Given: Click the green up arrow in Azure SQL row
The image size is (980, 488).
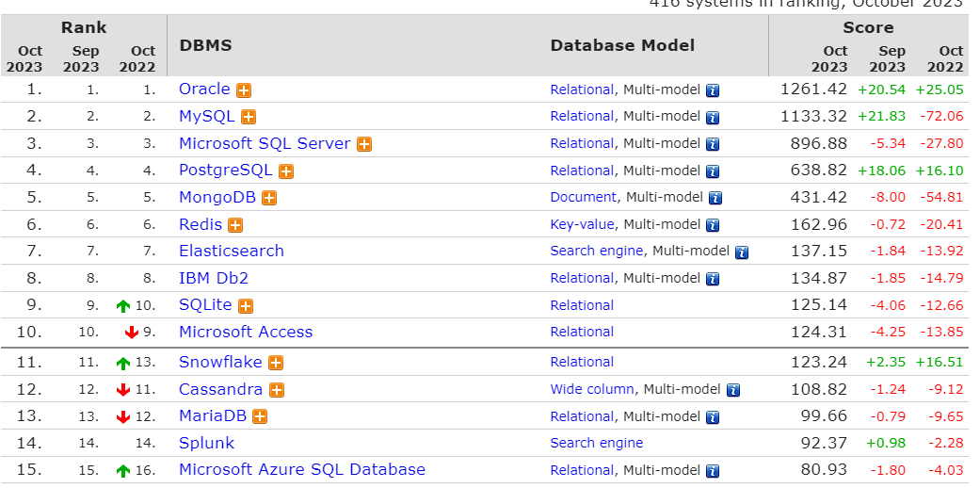Looking at the screenshot, I should [x=123, y=470].
